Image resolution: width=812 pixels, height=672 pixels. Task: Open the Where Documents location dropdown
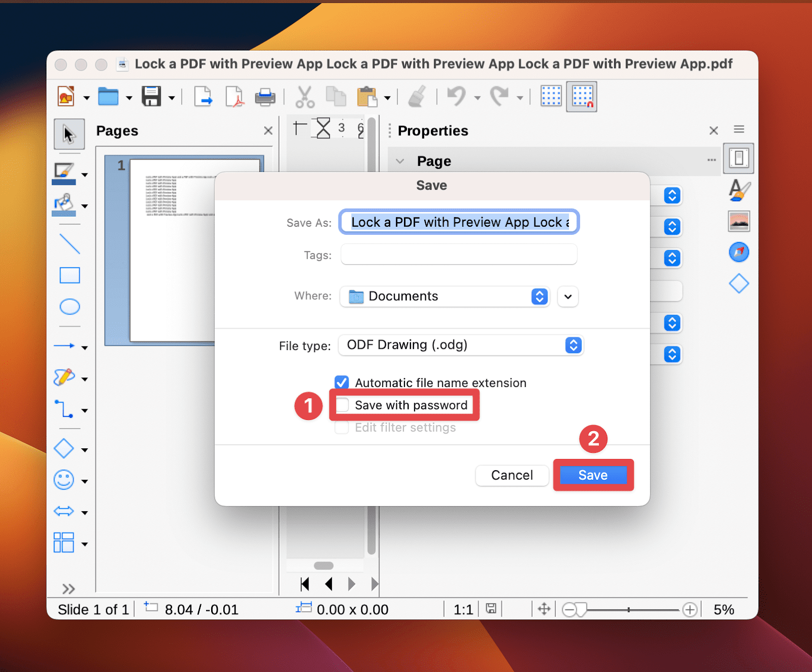pyautogui.click(x=445, y=296)
